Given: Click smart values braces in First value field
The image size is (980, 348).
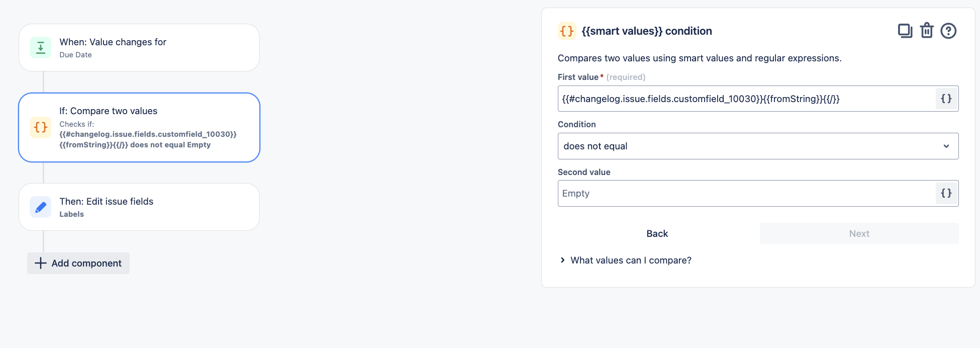Looking at the screenshot, I should 946,99.
